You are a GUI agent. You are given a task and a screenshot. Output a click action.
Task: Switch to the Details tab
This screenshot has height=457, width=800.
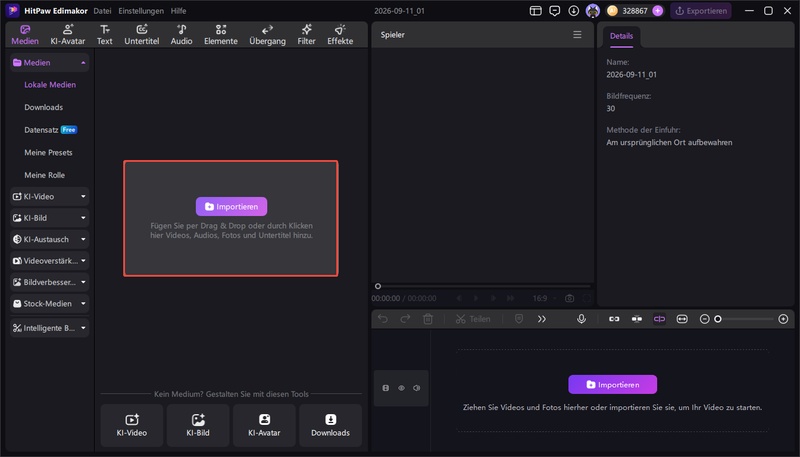(x=621, y=36)
